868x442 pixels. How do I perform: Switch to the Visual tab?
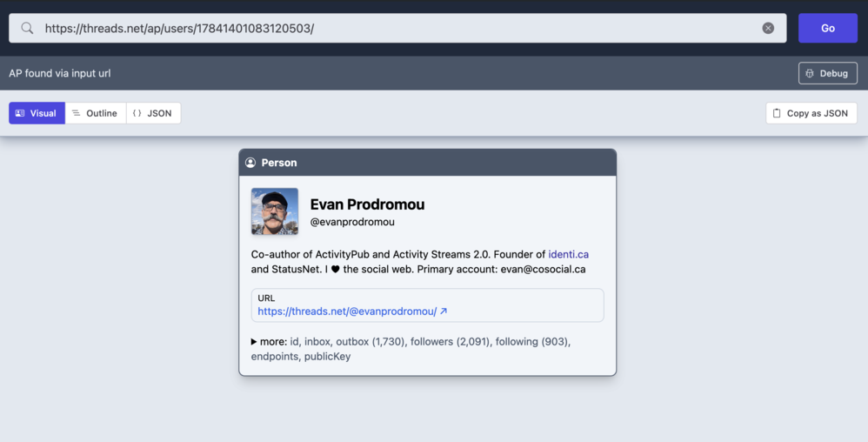pos(37,113)
